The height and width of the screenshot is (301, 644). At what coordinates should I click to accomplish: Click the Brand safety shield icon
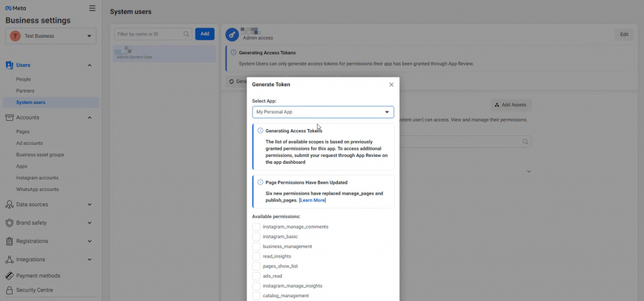point(9,223)
